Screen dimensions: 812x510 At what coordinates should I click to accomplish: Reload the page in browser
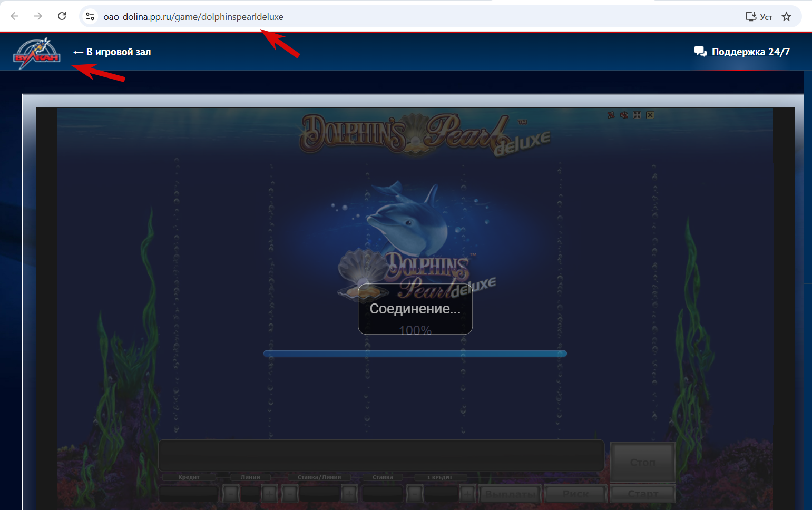tap(62, 16)
